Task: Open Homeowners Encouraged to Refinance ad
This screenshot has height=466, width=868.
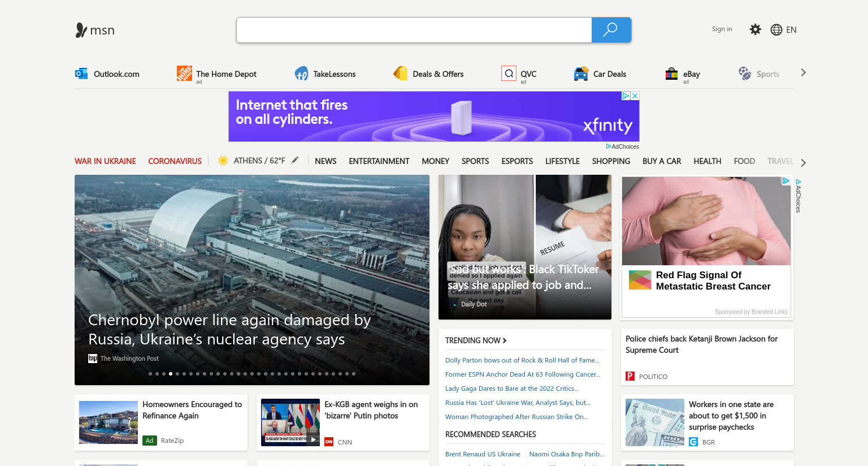Action: tap(192, 410)
